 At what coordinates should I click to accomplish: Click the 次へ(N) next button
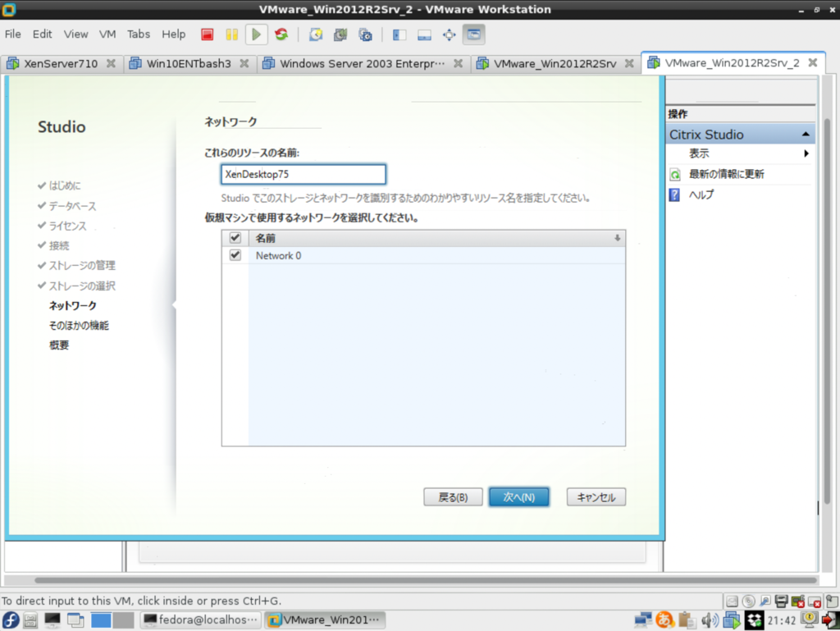coord(518,497)
